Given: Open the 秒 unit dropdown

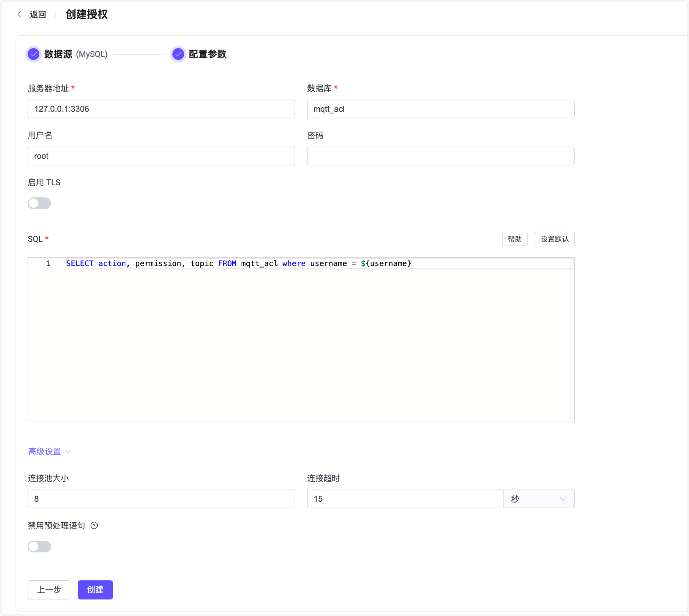Looking at the screenshot, I should coord(539,499).
